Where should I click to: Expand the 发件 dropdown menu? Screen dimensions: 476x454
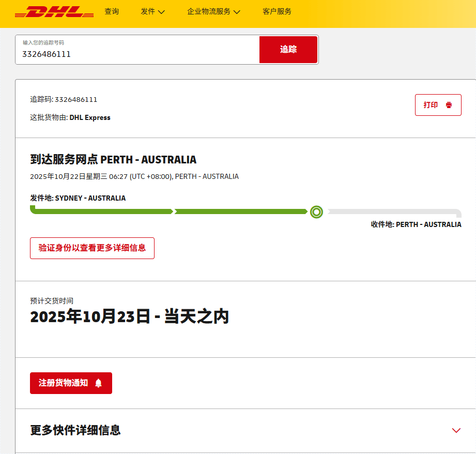(152, 11)
